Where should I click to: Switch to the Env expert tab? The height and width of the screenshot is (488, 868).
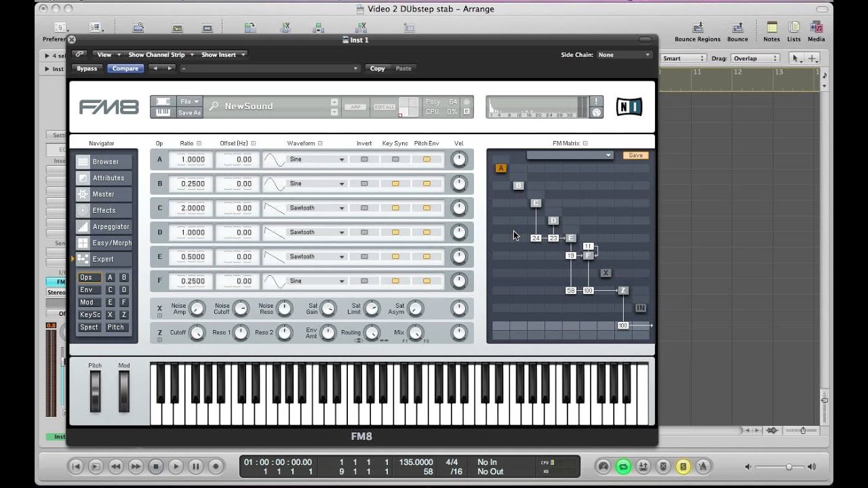click(89, 290)
